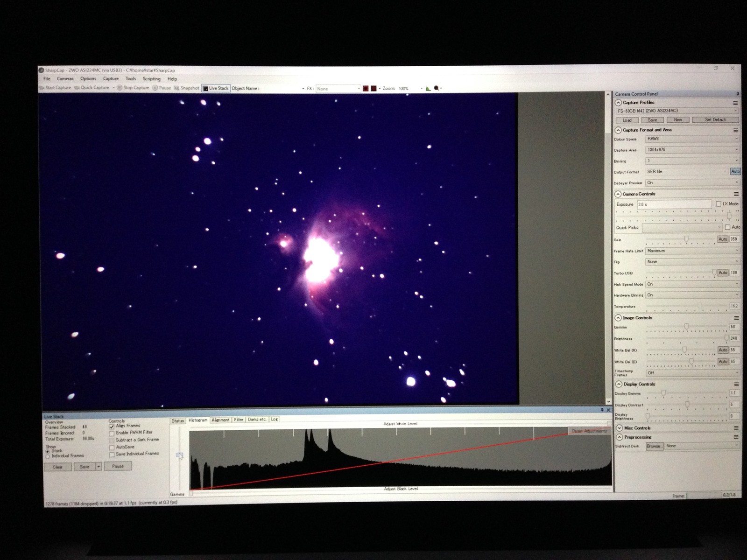Collapse the Camera Controls section
747x560 pixels.
click(618, 194)
